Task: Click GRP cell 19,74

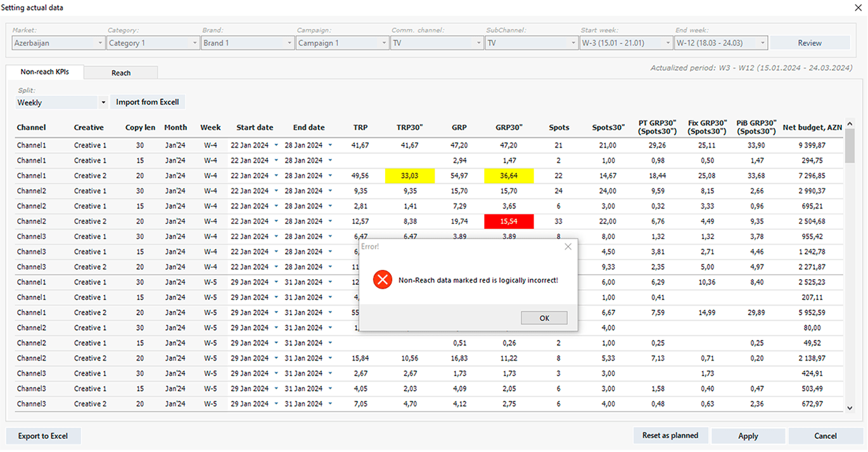Action: pos(459,221)
